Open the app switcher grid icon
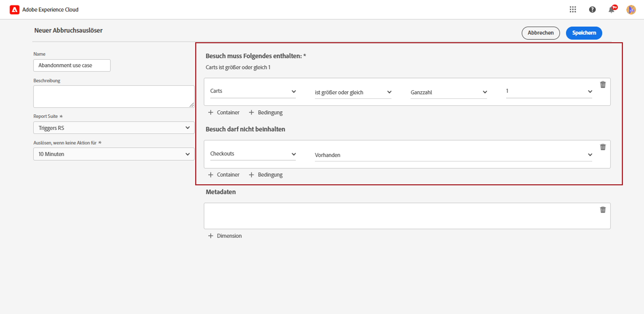The image size is (644, 314). [x=573, y=10]
